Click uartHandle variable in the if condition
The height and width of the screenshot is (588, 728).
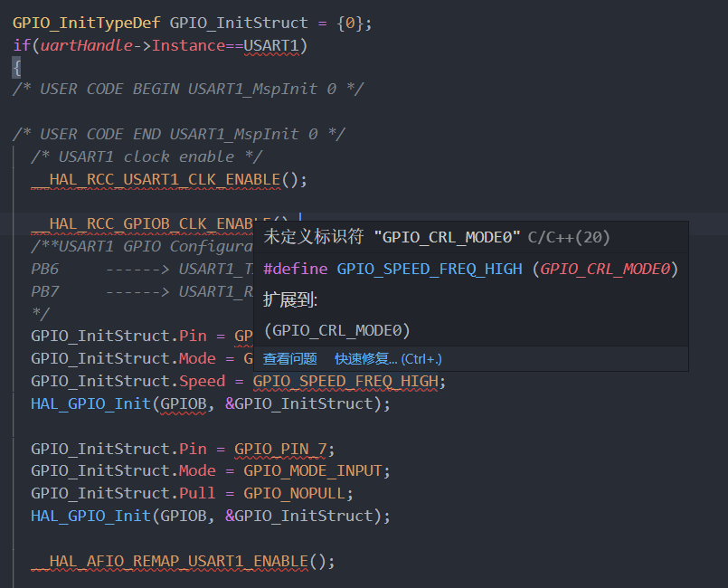point(86,45)
